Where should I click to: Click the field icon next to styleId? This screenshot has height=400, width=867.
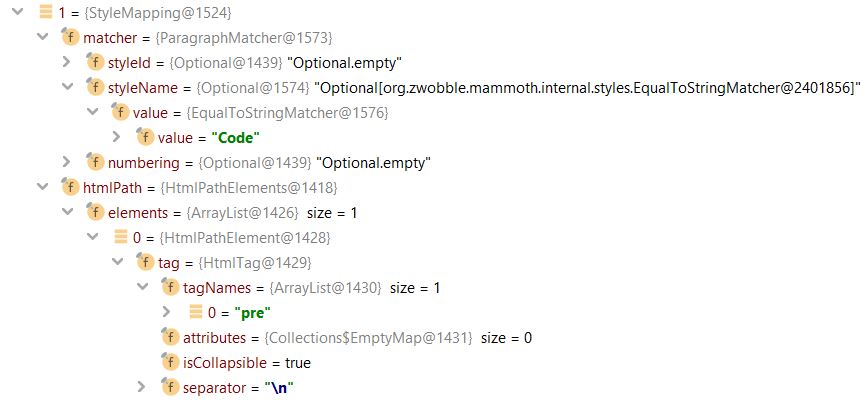click(x=95, y=62)
